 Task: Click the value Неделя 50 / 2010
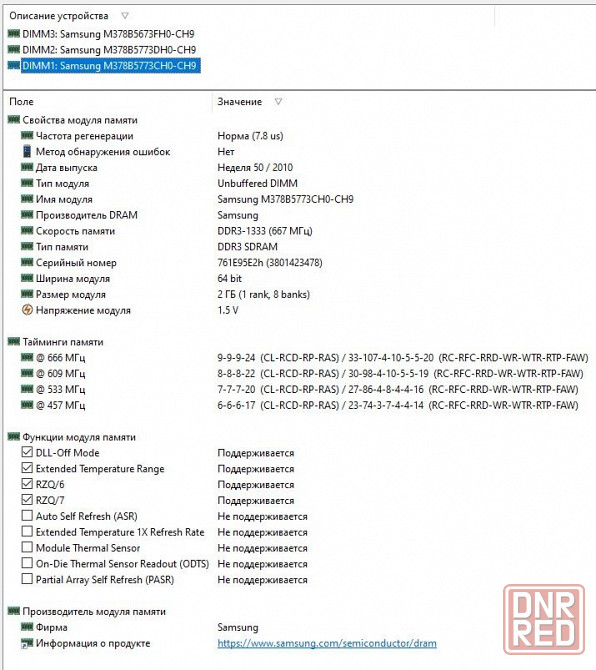pyautogui.click(x=255, y=168)
